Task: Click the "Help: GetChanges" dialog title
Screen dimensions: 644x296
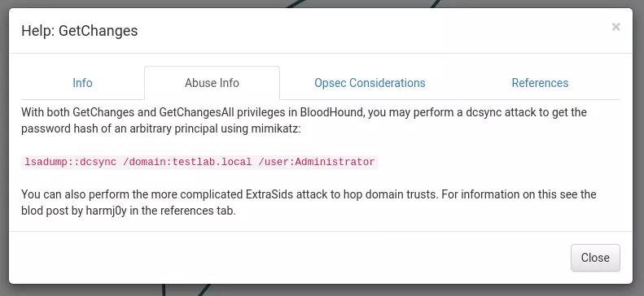Action: click(79, 31)
